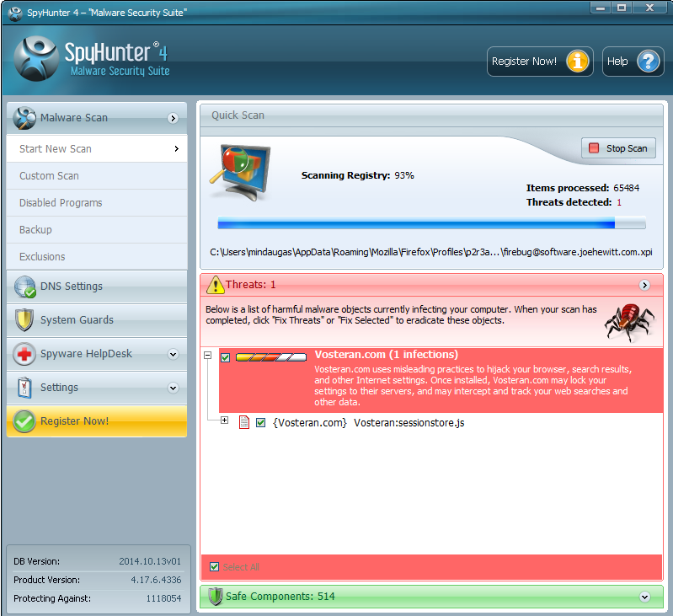Toggle the Select All checkbox
Viewport: 673px width, 616px height.
[215, 567]
